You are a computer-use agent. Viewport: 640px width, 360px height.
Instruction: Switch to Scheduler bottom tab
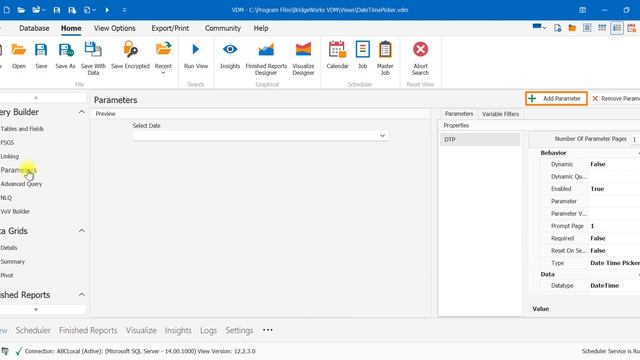[33, 330]
